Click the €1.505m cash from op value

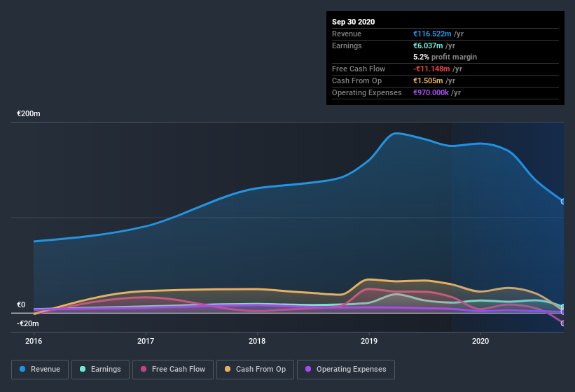428,80
